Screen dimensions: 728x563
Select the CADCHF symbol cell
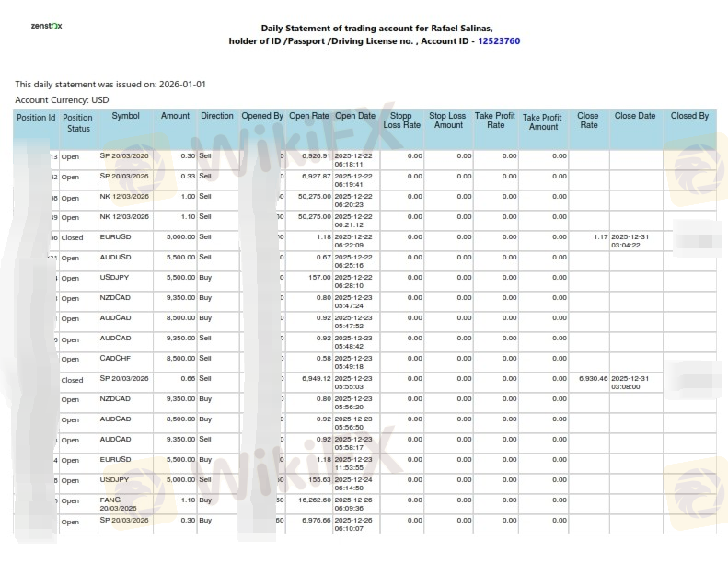pos(125,362)
